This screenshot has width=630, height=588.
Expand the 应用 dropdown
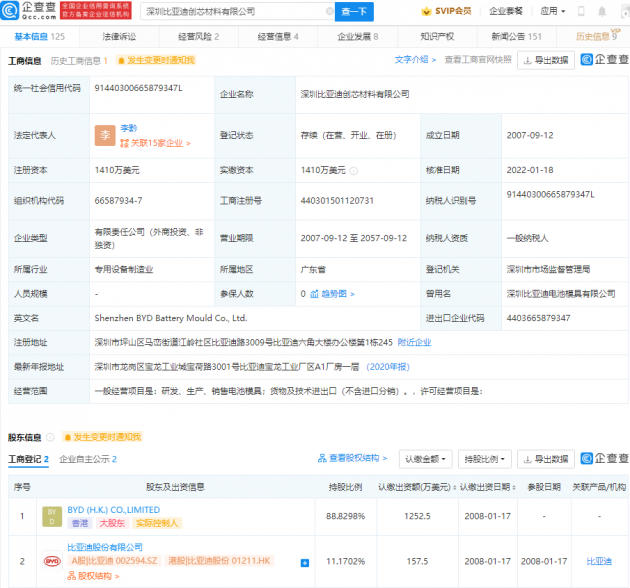click(552, 11)
